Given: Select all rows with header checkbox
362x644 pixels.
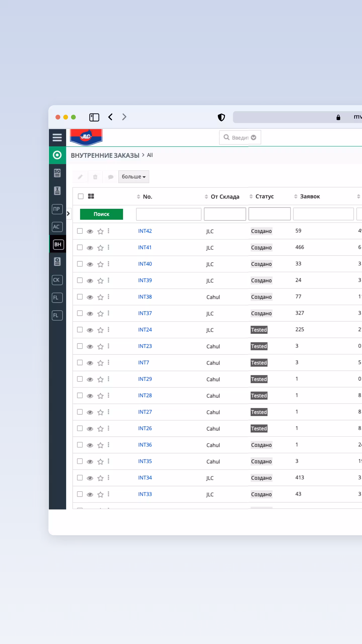Looking at the screenshot, I should tap(81, 196).
